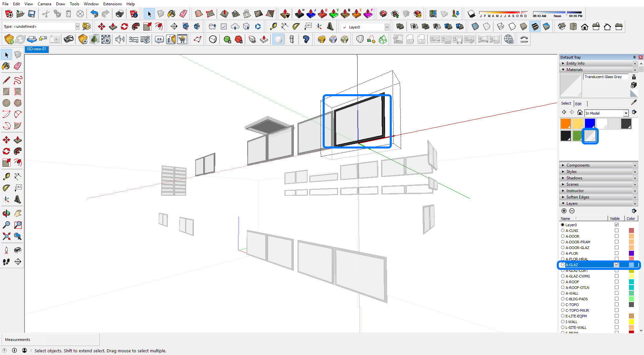644x355 pixels.
Task: Choose the blue material swatch
Action: (590, 123)
